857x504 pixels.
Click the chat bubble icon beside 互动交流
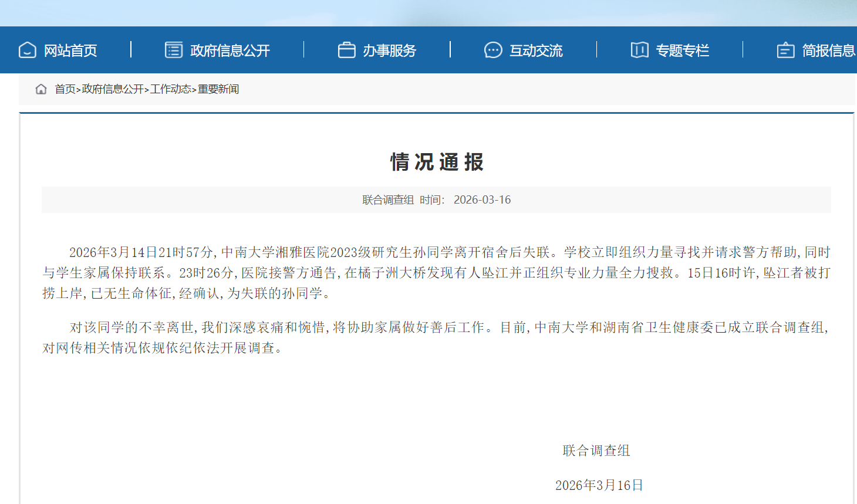pos(493,50)
